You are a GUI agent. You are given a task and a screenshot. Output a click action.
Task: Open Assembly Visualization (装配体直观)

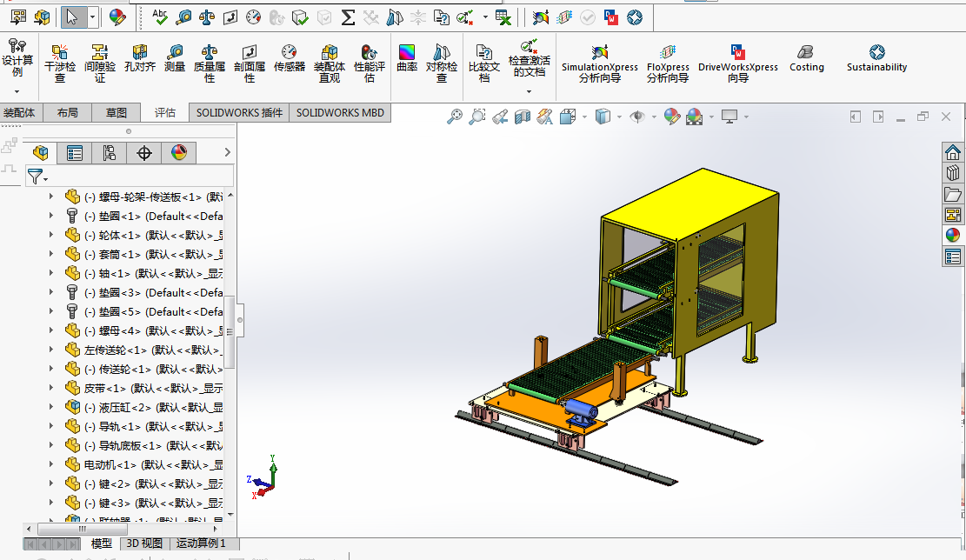330,63
